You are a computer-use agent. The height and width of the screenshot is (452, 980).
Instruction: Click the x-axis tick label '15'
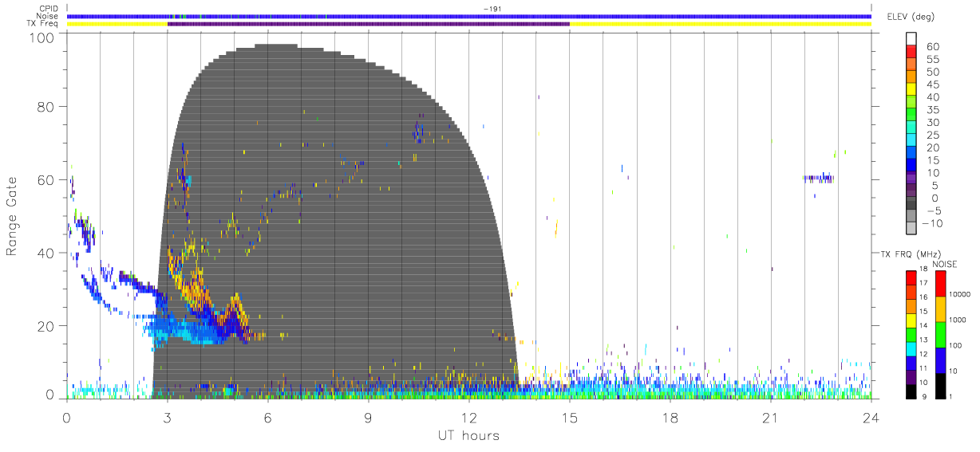point(569,418)
